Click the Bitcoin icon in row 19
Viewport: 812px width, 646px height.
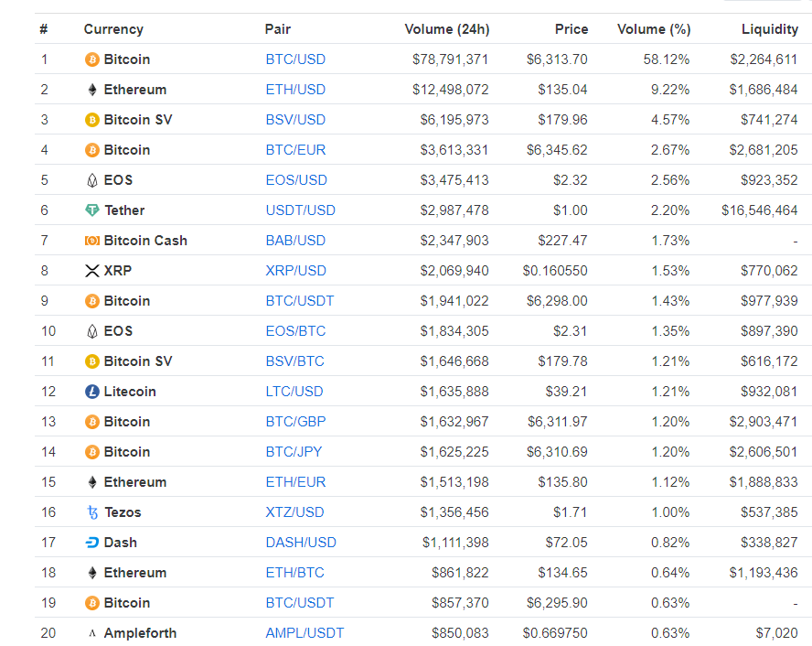click(91, 604)
